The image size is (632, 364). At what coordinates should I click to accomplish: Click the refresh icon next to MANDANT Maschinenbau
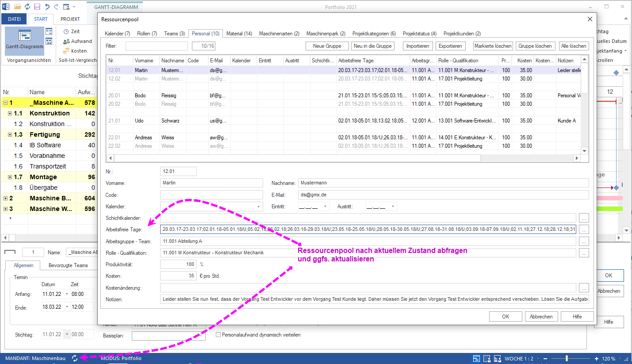[x=75, y=358]
